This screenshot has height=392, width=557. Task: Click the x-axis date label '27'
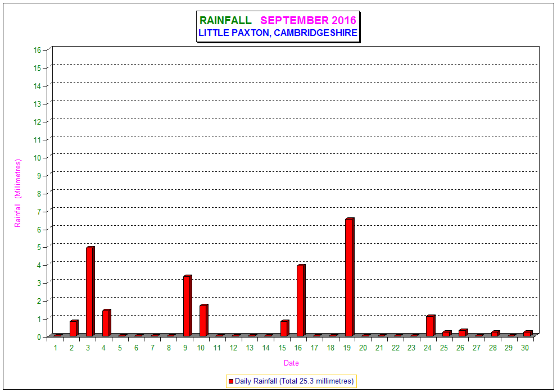point(477,348)
